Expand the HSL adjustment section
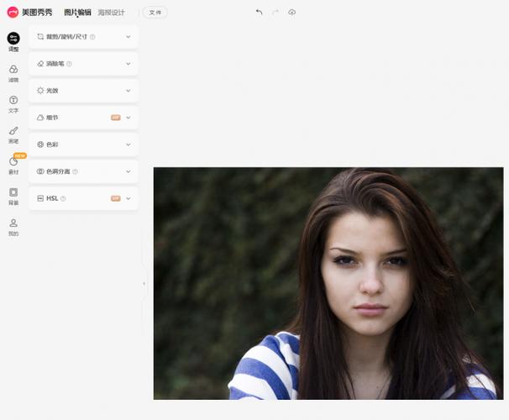 coord(83,198)
